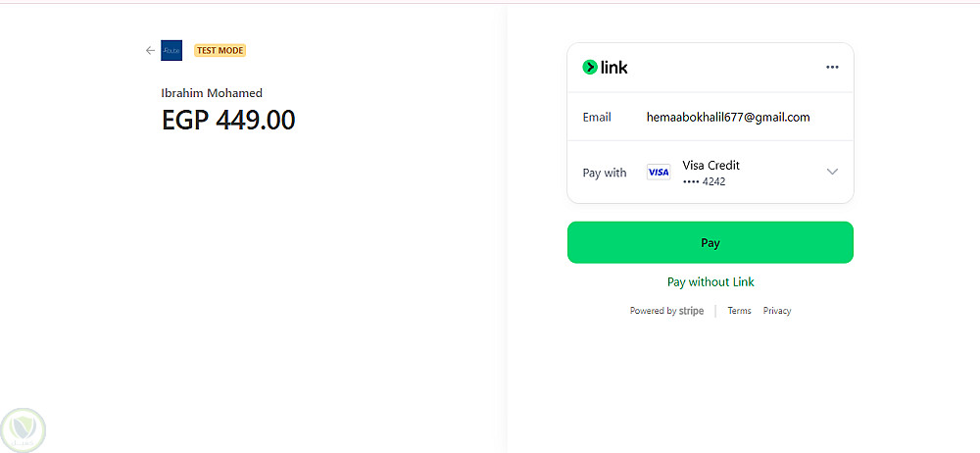The image size is (980, 453).
Task: Click the Email field label
Action: [597, 117]
